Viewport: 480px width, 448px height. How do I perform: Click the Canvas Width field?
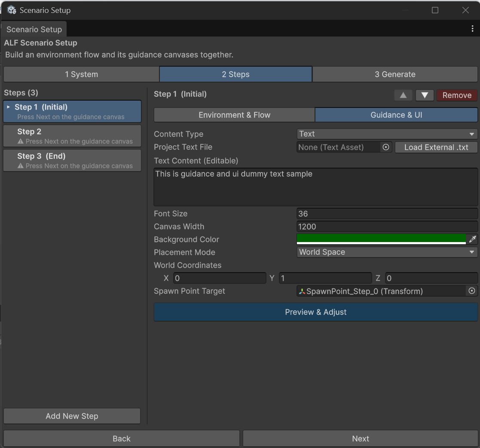[387, 226]
